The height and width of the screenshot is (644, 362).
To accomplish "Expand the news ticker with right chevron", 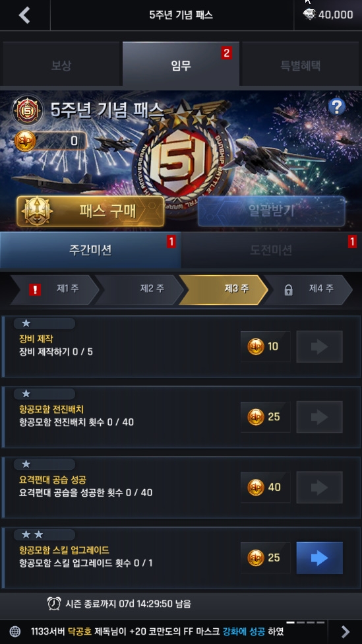I will click(345, 631).
